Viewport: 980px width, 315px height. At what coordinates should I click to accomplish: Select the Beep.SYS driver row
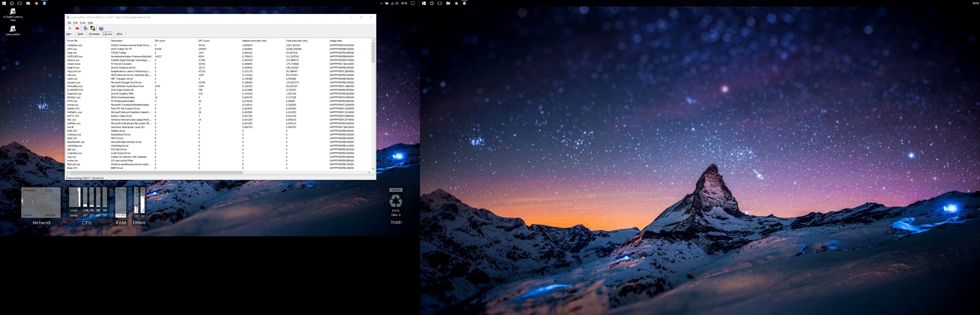[x=218, y=168]
